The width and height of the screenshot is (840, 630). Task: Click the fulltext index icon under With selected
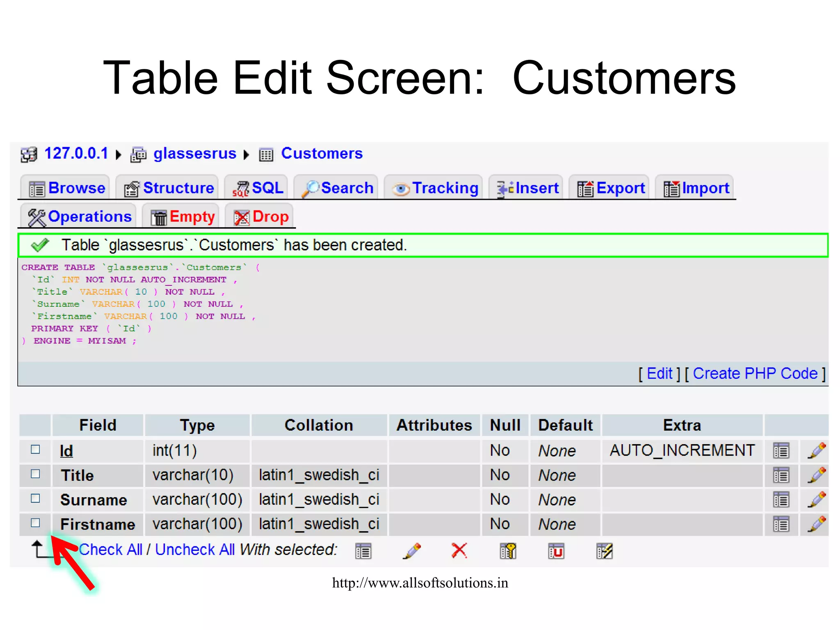604,551
